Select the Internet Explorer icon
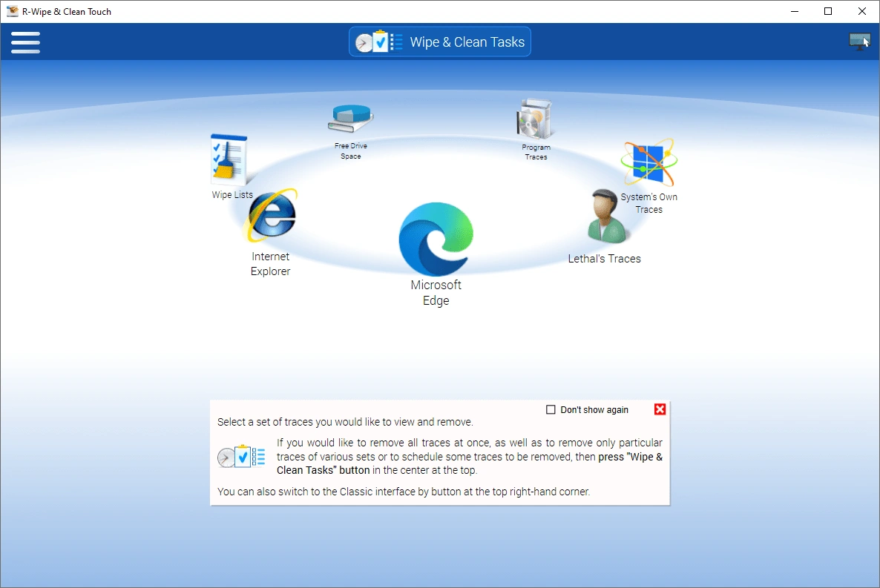880x588 pixels. click(x=272, y=216)
